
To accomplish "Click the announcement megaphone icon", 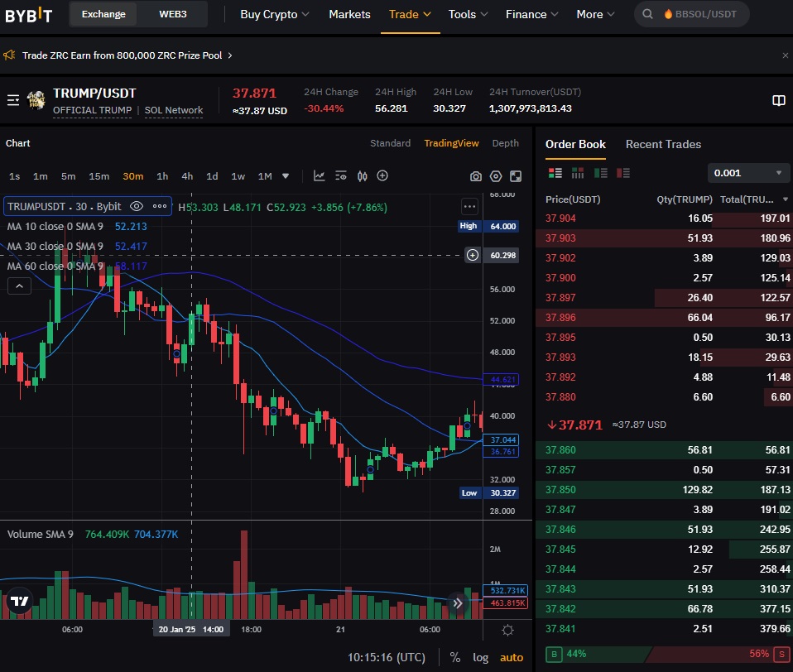I will [x=9, y=55].
